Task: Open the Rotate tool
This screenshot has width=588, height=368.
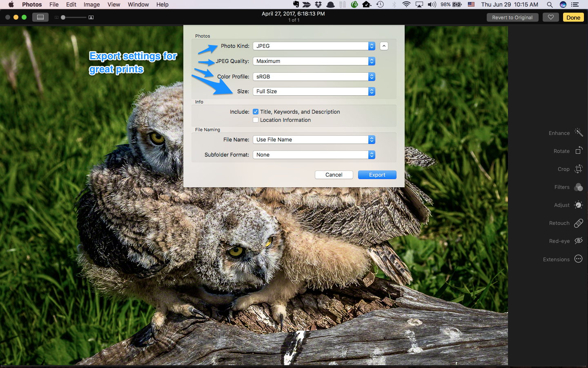Action: point(578,150)
